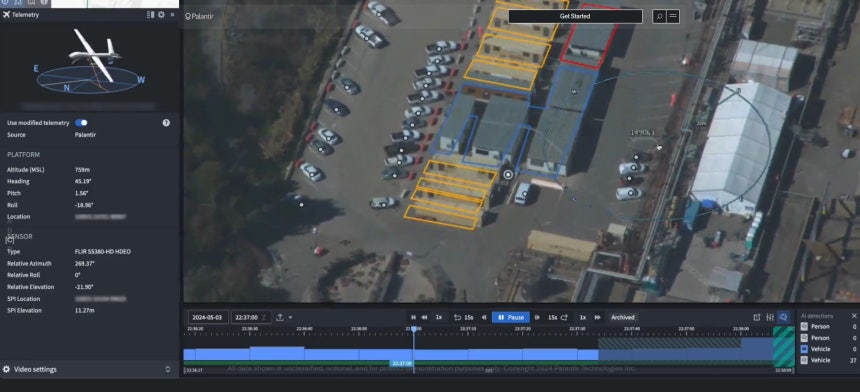Open the 1x playback speed selector left of Pause

coord(439,317)
